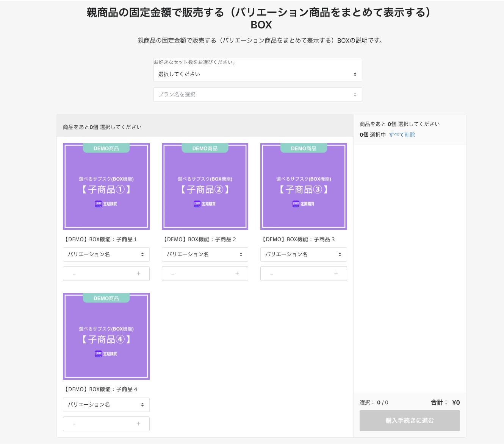504x446 pixels.
Task: Click product title '【DEMO】BOX機能：子商品４'
Action: [x=100, y=389]
